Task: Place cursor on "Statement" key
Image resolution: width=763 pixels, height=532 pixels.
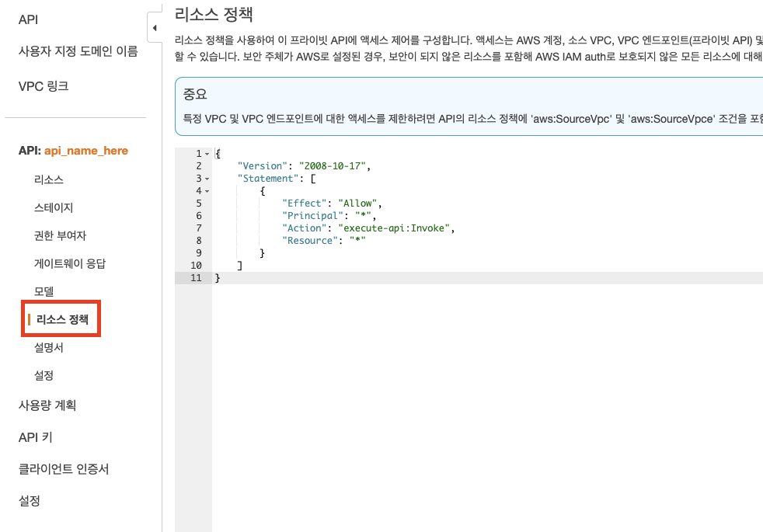Action: (x=267, y=179)
